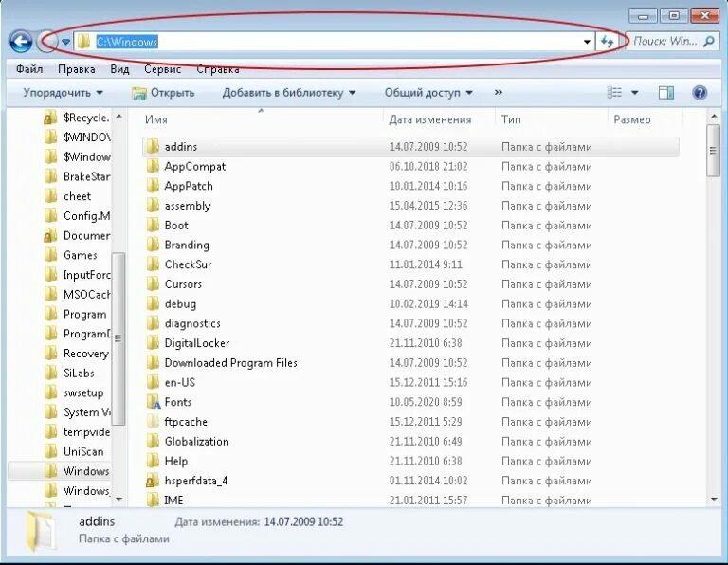Select the DigitalLocker folder icon
This screenshot has width=728, height=565.
[x=153, y=343]
